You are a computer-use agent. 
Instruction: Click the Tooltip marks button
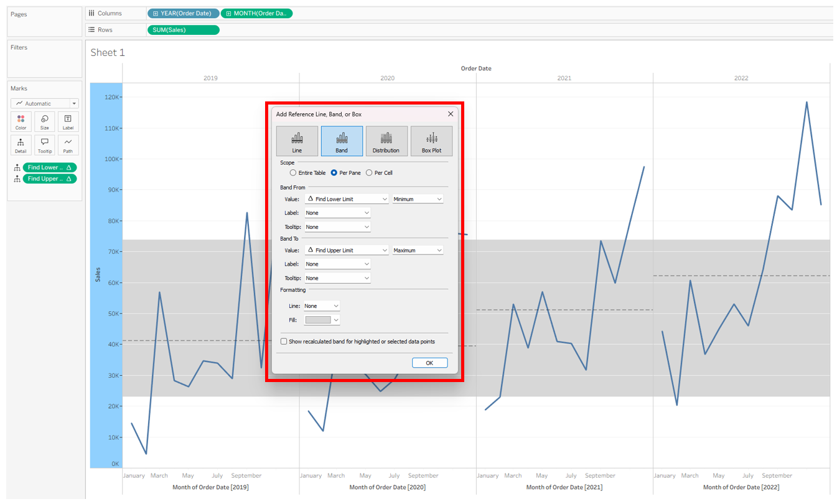45,145
